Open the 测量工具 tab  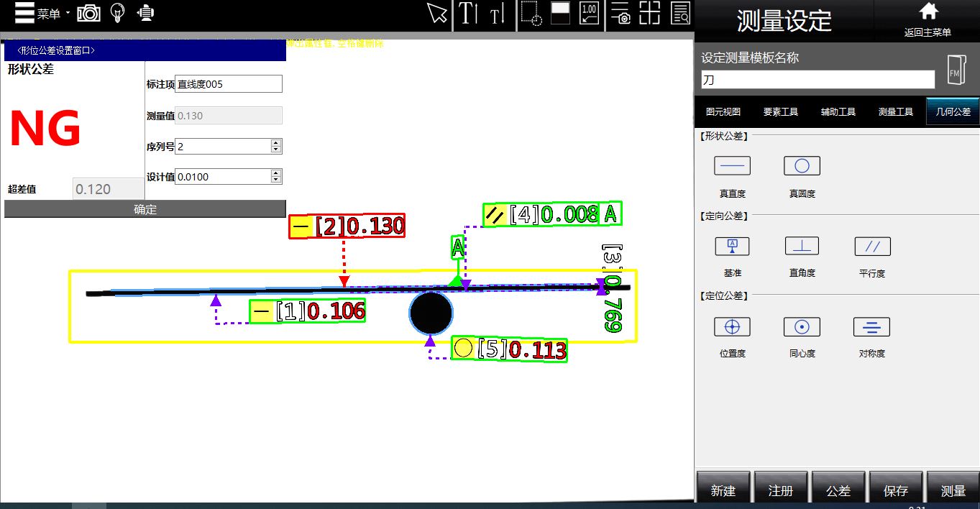(895, 112)
